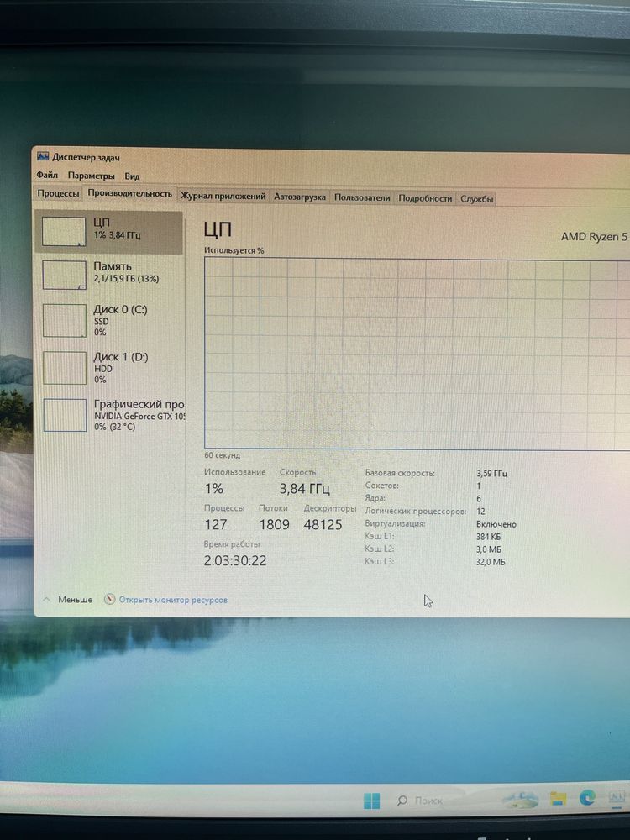The image size is (630, 840).
Task: Click the '3,59 ГГц' base speed value
Action: click(x=491, y=474)
